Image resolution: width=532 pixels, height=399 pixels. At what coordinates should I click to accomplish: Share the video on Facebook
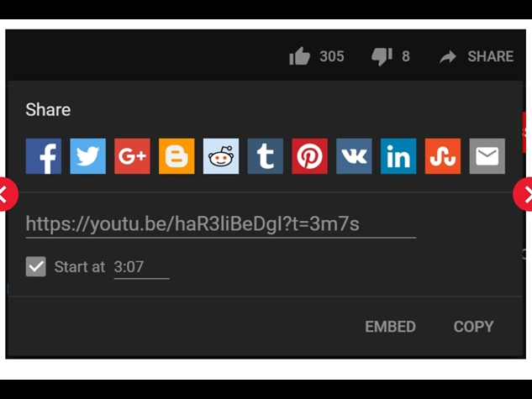point(44,156)
